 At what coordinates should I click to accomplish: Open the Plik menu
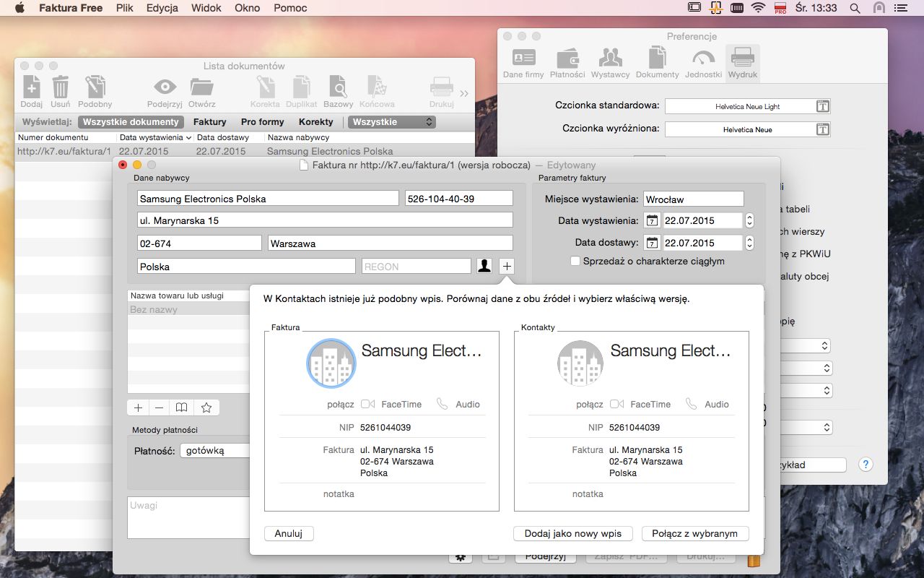click(x=124, y=8)
